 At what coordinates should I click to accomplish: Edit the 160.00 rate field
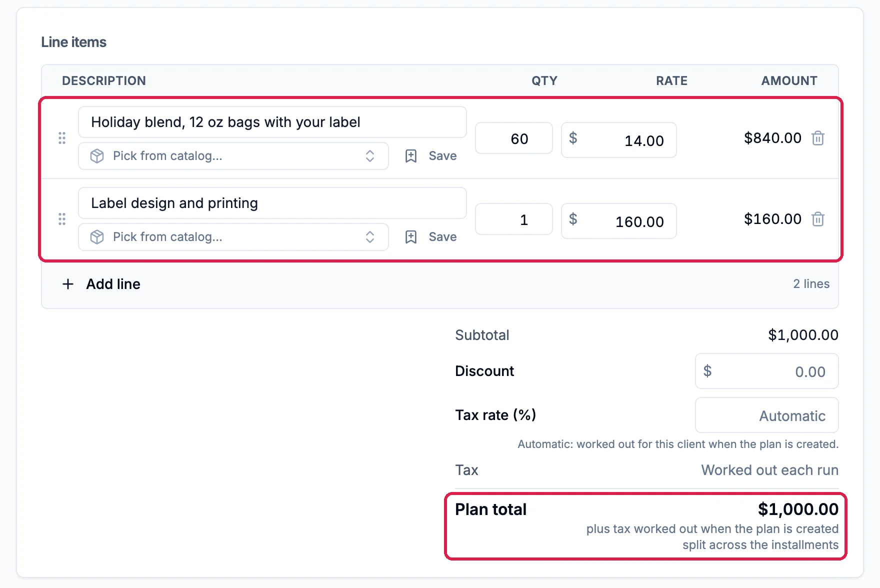click(619, 221)
